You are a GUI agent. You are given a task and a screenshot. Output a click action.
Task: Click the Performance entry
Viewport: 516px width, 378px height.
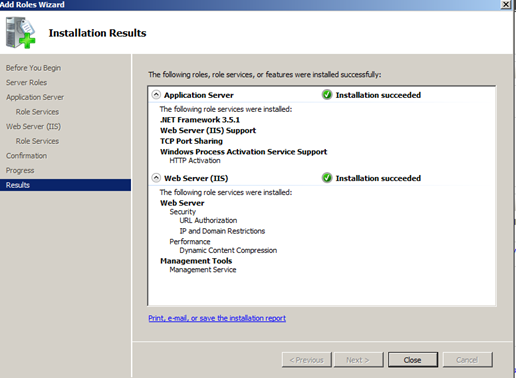pos(190,242)
